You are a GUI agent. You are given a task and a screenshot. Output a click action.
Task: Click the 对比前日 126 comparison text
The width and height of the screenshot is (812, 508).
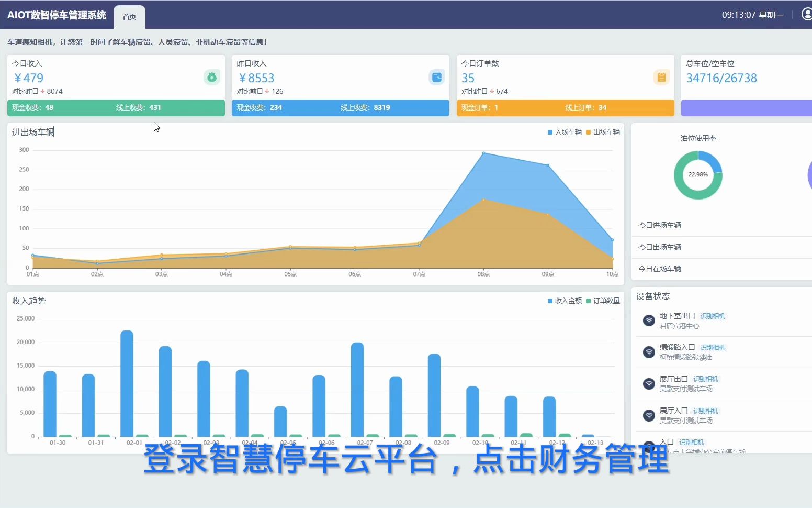(260, 91)
